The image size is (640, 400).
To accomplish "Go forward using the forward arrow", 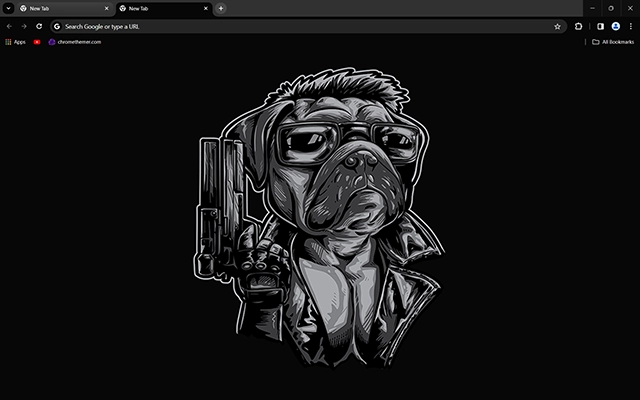I will pos(24,27).
